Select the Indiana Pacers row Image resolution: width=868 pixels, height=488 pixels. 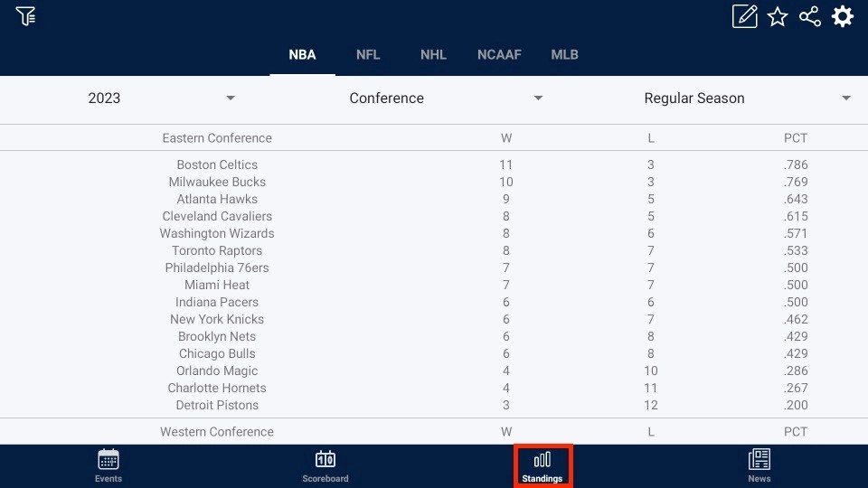click(x=434, y=302)
